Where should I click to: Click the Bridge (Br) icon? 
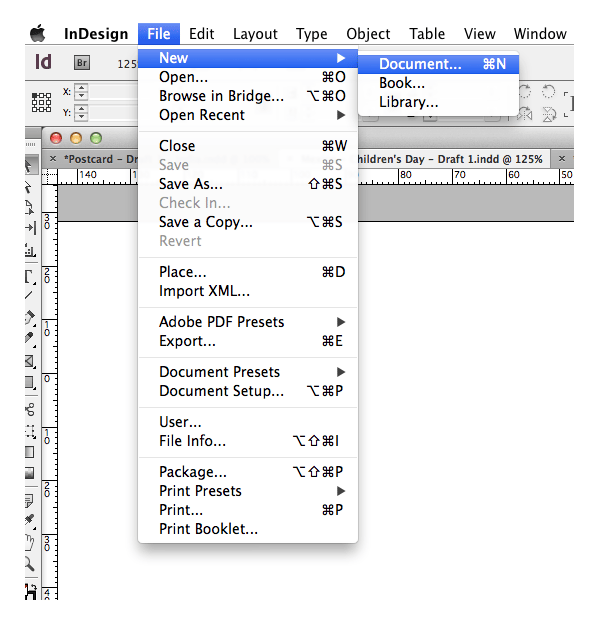pyautogui.click(x=82, y=63)
